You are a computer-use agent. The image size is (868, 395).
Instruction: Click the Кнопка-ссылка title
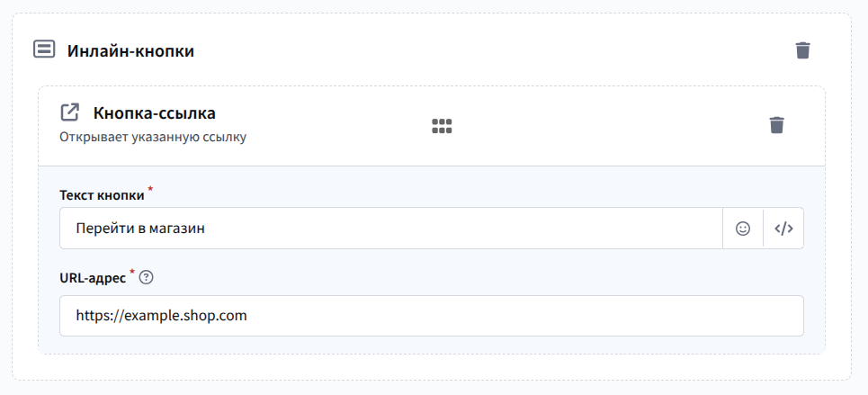(x=154, y=114)
